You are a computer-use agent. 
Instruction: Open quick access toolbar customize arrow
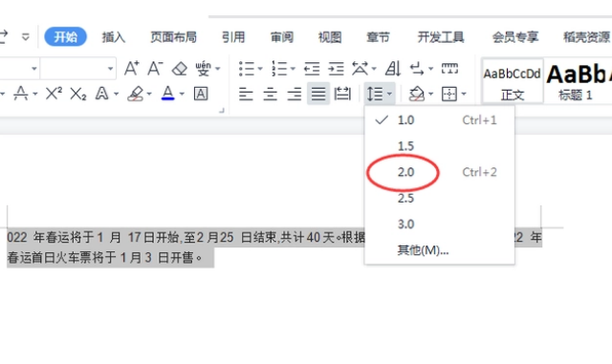pos(26,37)
